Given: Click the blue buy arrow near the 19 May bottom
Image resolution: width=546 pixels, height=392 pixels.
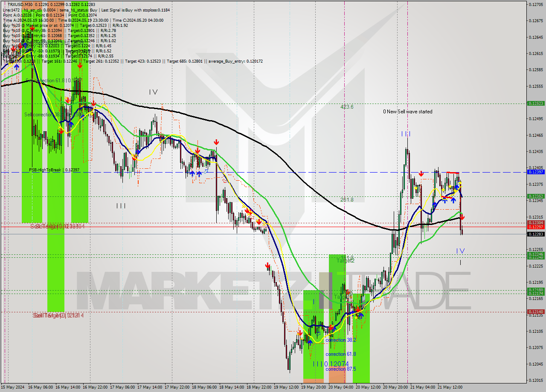Looking at the screenshot, I should coord(310,342).
